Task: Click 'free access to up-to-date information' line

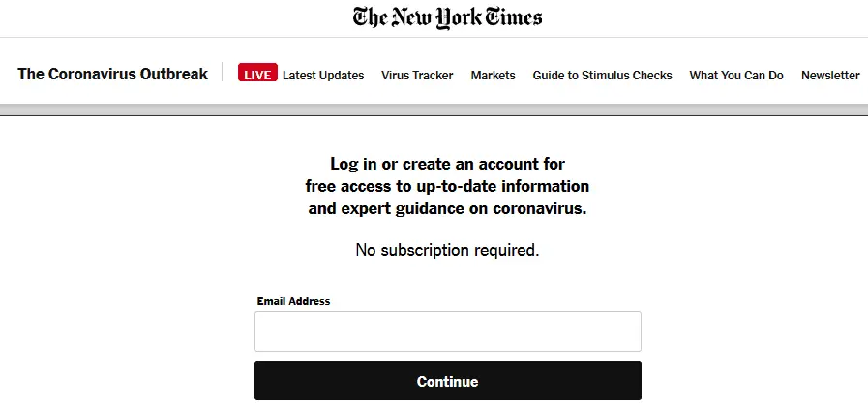Action: point(447,185)
